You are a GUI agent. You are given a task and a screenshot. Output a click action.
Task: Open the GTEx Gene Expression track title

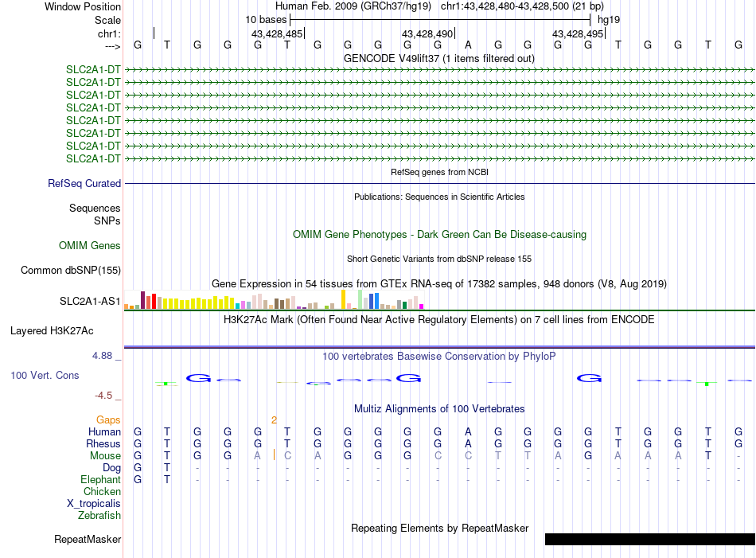coord(439,283)
